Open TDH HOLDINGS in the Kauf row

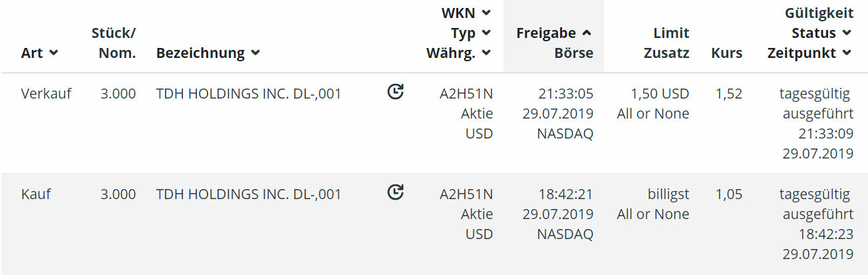248,194
